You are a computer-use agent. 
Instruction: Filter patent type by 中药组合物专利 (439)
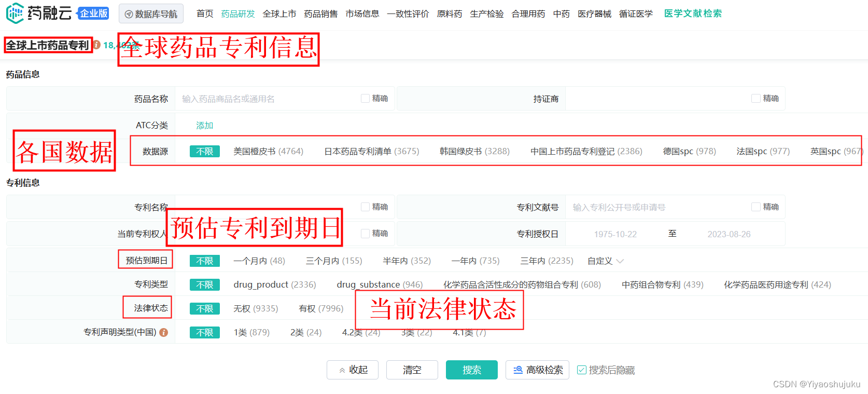pyautogui.click(x=663, y=284)
